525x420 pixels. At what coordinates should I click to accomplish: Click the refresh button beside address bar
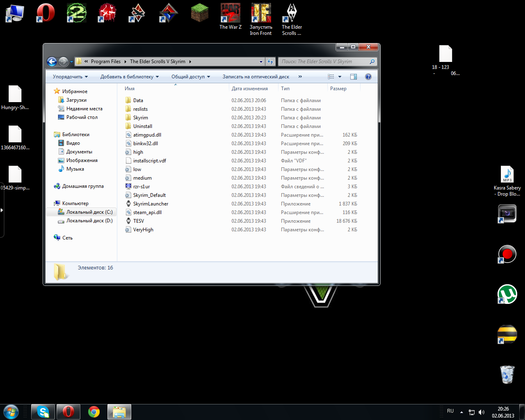tap(270, 62)
